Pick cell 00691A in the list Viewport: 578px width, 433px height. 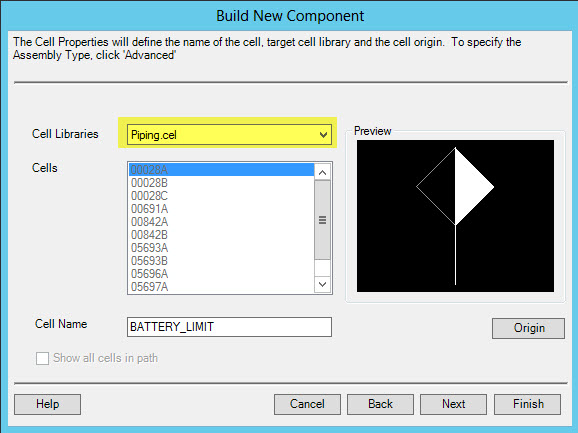point(221,209)
